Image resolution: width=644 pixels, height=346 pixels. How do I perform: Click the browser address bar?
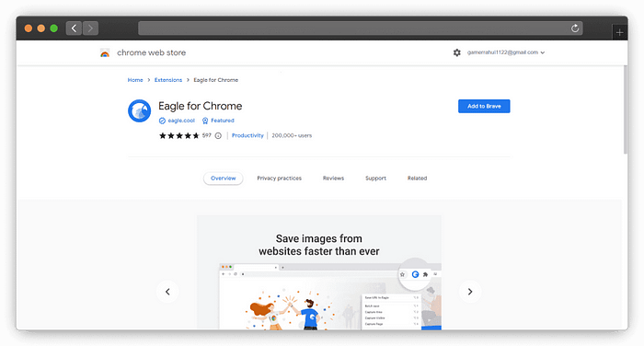(x=361, y=28)
